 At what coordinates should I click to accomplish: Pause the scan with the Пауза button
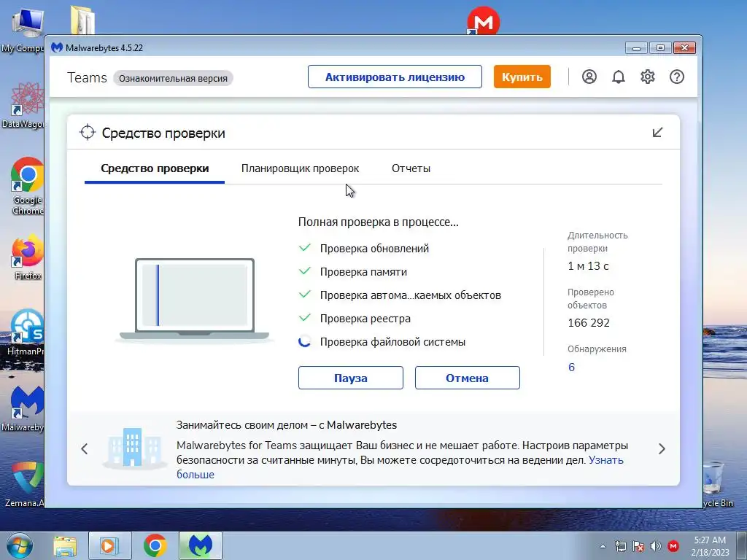coord(351,378)
